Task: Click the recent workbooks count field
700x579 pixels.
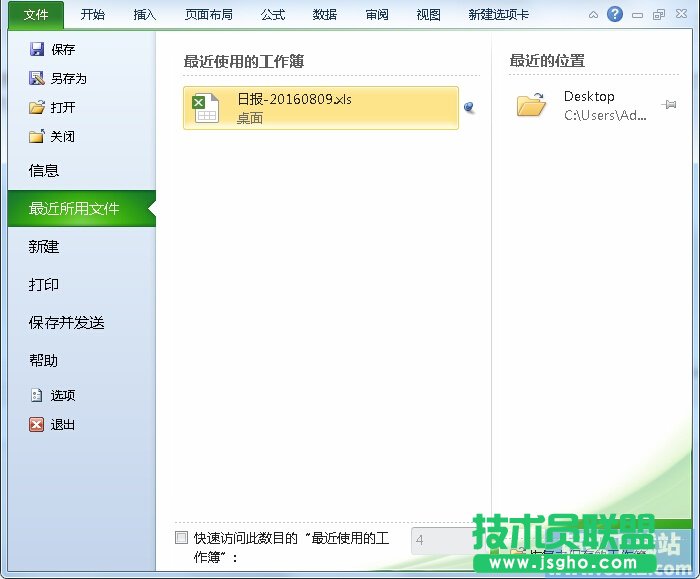Action: point(440,541)
